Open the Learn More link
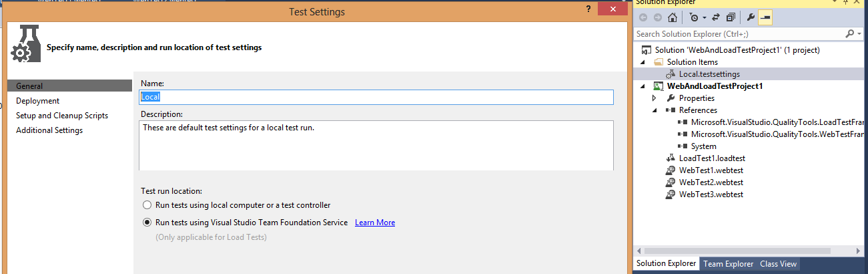This screenshot has height=274, width=868. tap(374, 223)
